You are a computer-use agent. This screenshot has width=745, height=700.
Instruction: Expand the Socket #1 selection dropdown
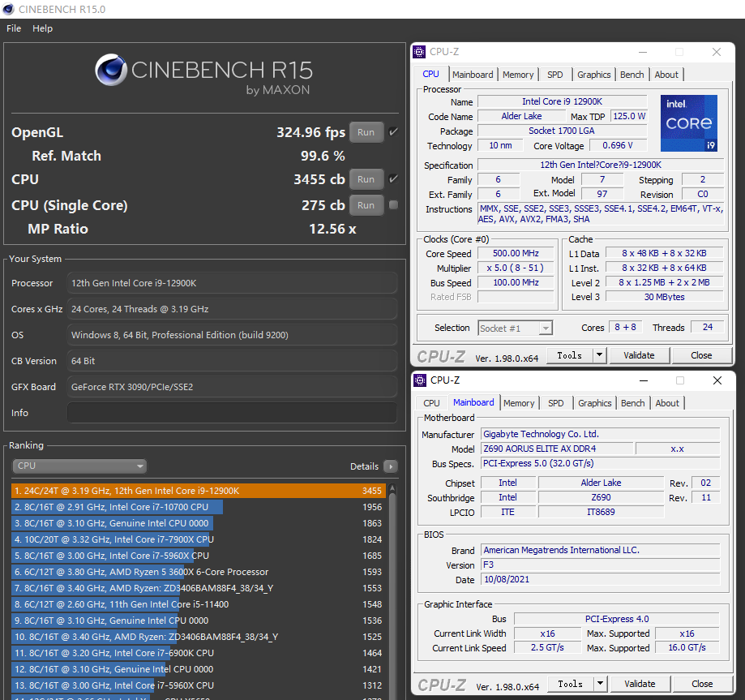coord(546,329)
